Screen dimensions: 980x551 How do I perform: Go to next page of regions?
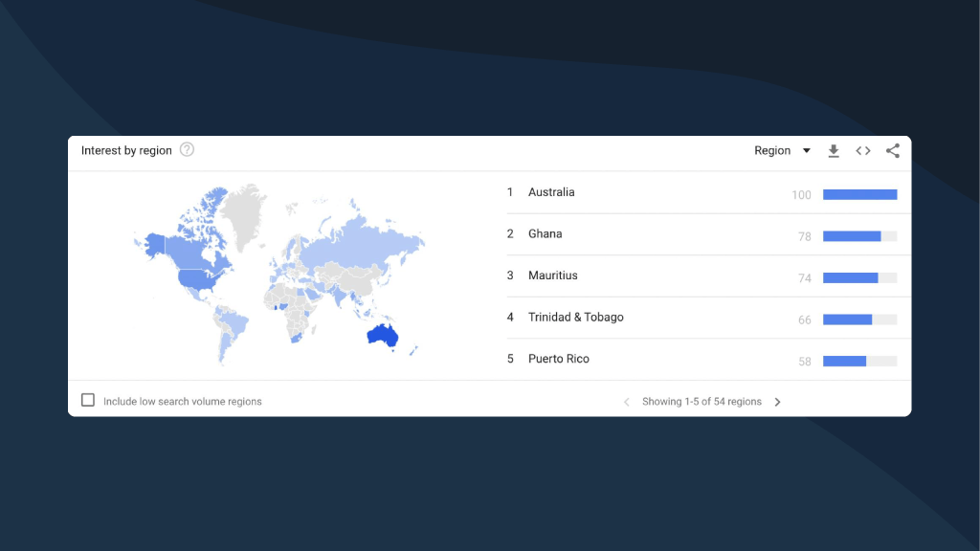(x=777, y=402)
